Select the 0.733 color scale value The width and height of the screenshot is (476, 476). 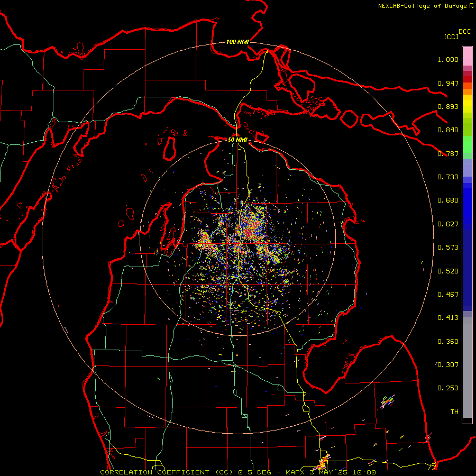448,177
